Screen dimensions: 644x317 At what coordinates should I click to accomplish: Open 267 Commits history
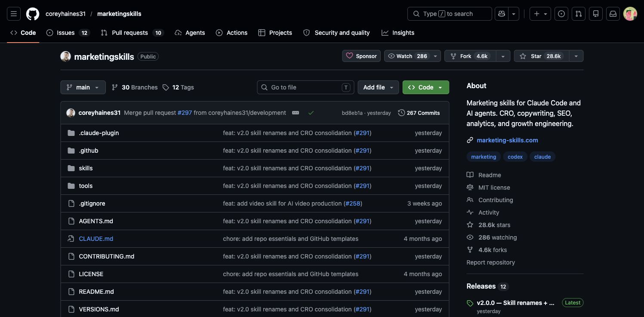(419, 113)
